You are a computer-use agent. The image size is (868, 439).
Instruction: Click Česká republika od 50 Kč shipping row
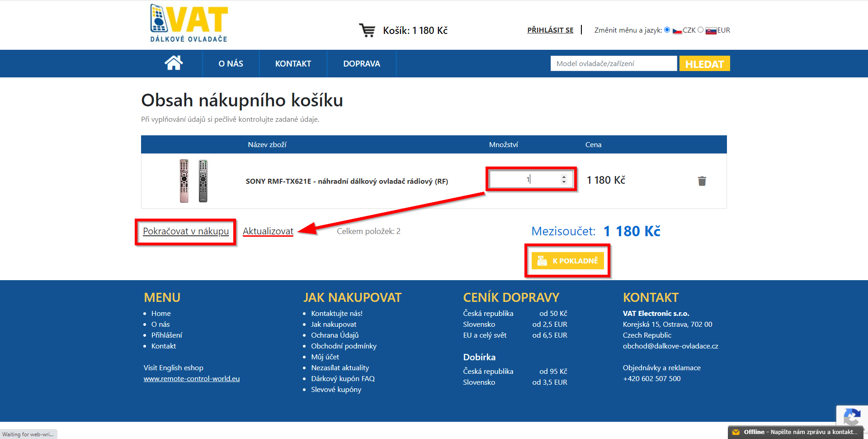point(515,313)
